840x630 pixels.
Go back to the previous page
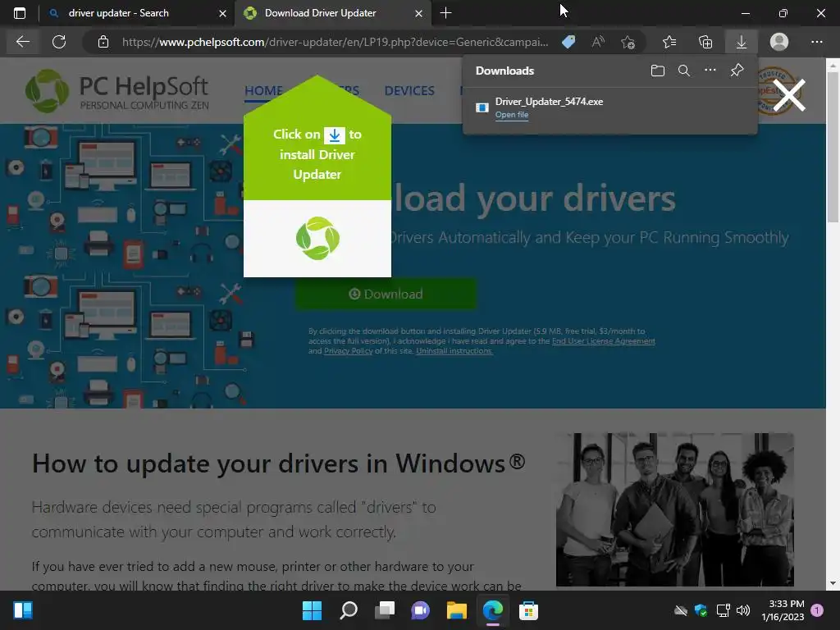coord(22,42)
